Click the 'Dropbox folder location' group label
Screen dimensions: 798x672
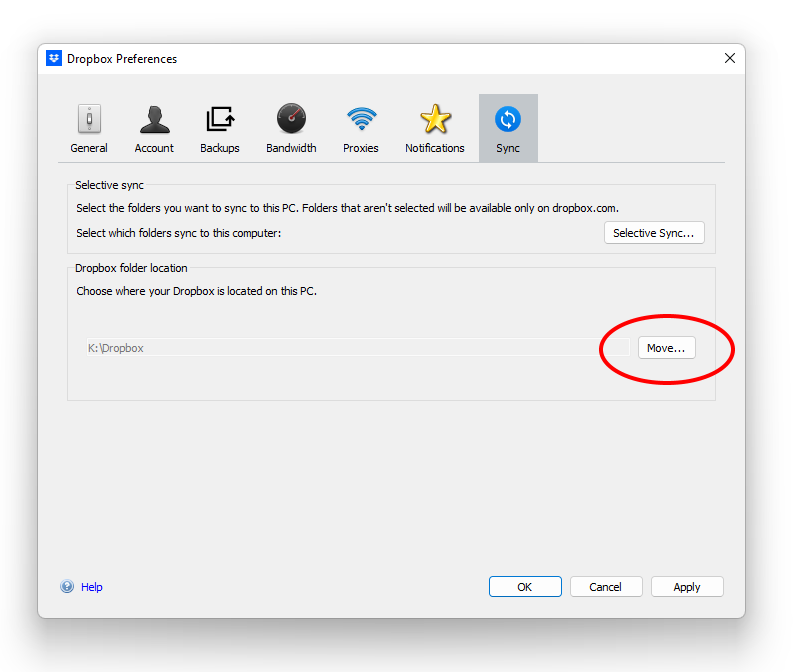[x=131, y=268]
